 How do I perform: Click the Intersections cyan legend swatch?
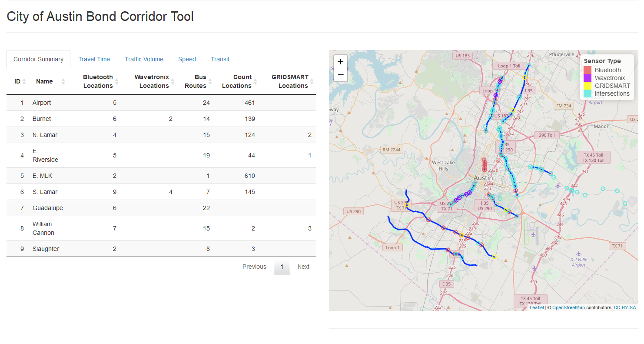pos(588,94)
